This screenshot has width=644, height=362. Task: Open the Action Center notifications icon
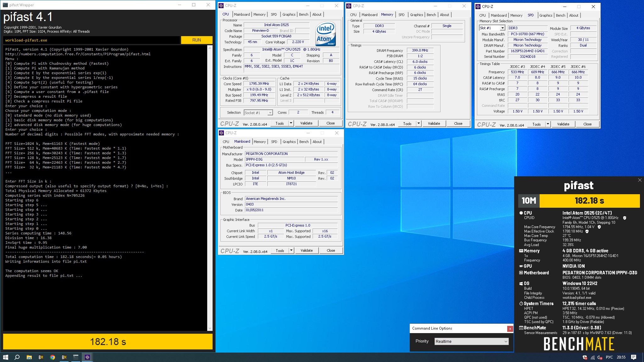tap(634, 357)
